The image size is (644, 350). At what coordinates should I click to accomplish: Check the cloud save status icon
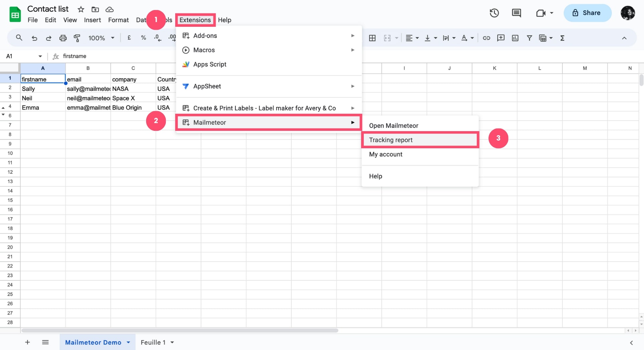(x=109, y=9)
